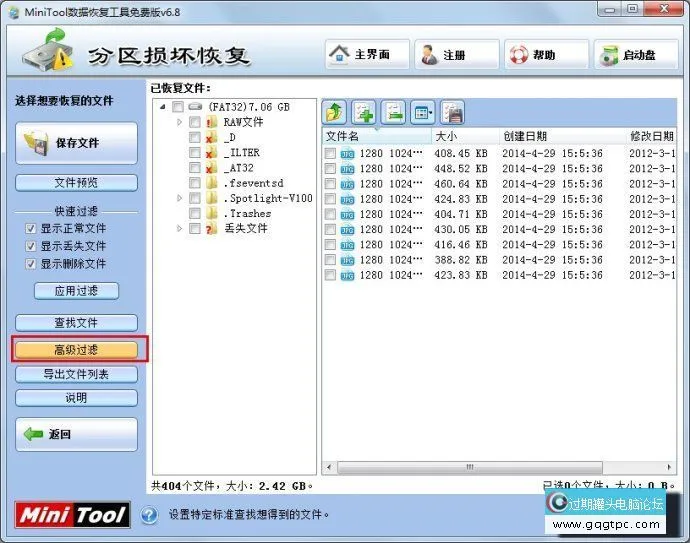Screen dimensions: 690x543
Task: Open 帮助 help
Action: [x=547, y=54]
